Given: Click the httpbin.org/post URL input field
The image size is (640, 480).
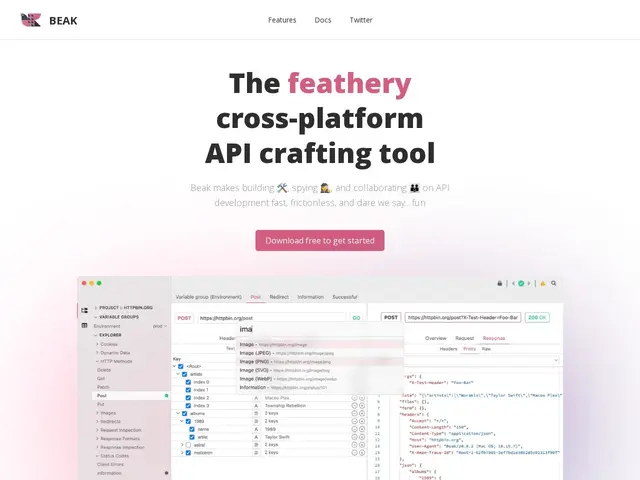Looking at the screenshot, I should (x=272, y=318).
